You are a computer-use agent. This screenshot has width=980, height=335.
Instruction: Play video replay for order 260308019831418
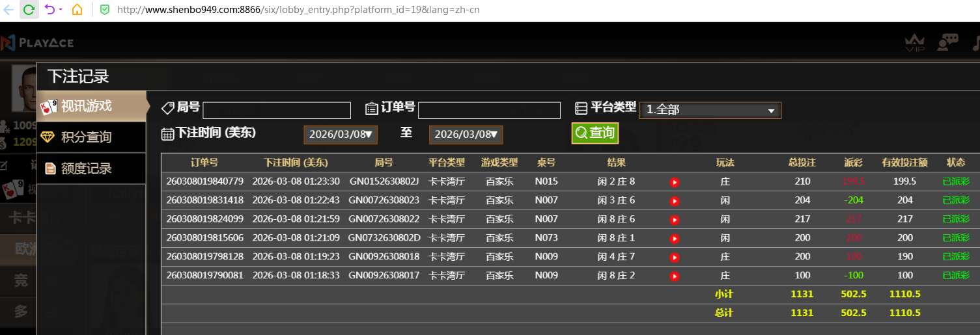[x=675, y=201]
